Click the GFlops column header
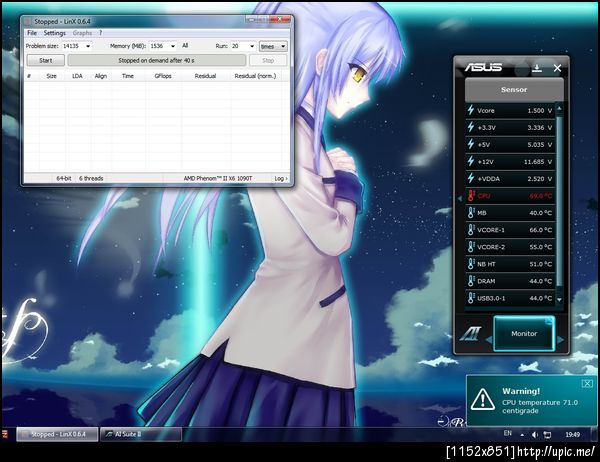600x462 pixels. [163, 76]
